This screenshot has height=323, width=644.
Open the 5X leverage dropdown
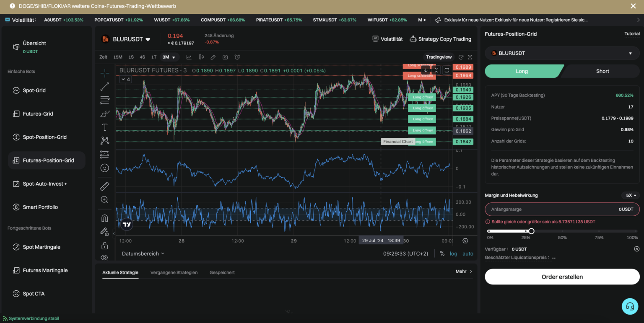point(631,195)
